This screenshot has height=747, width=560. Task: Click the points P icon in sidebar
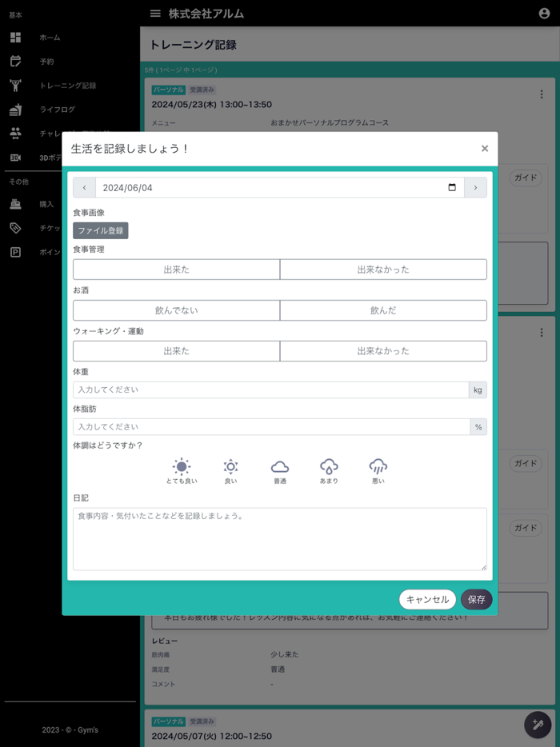16,252
